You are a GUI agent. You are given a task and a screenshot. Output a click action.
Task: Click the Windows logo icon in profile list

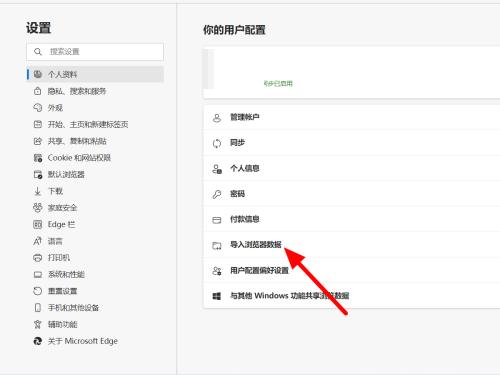(x=217, y=296)
